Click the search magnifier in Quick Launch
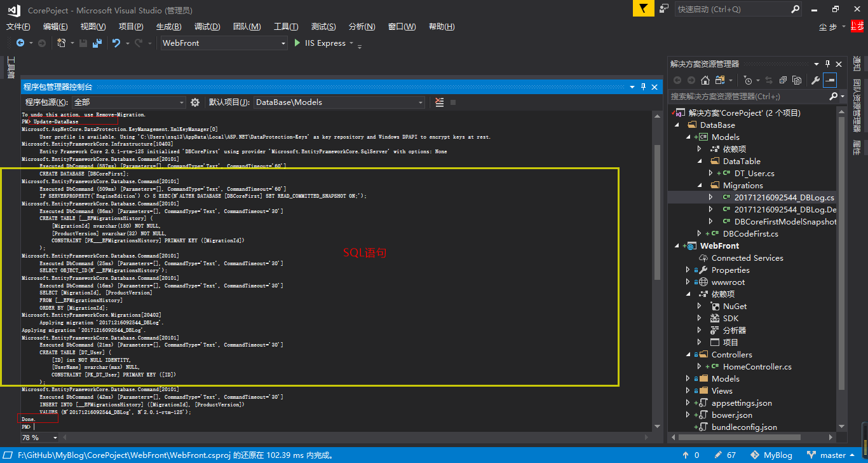 (x=796, y=9)
